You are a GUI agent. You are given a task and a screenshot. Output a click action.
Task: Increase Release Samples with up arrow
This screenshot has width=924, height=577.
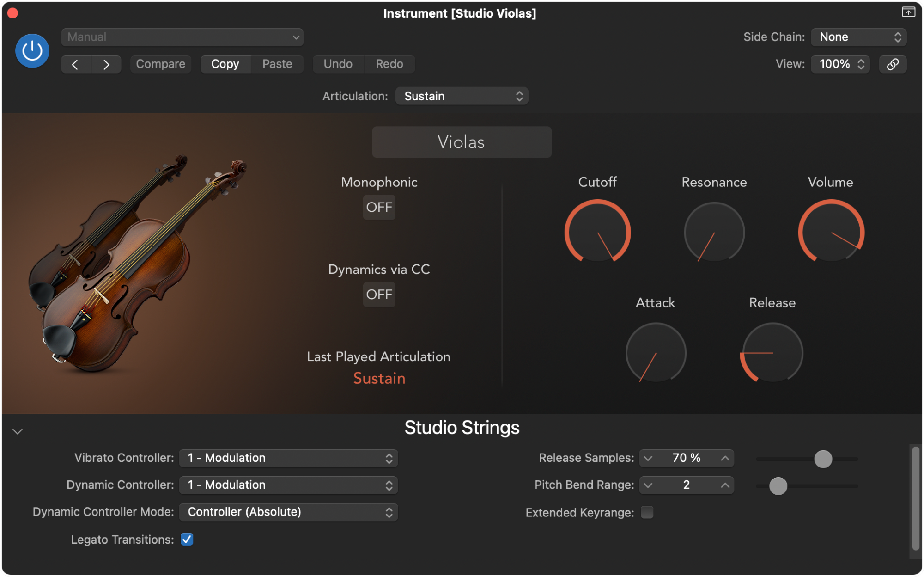[x=725, y=458]
